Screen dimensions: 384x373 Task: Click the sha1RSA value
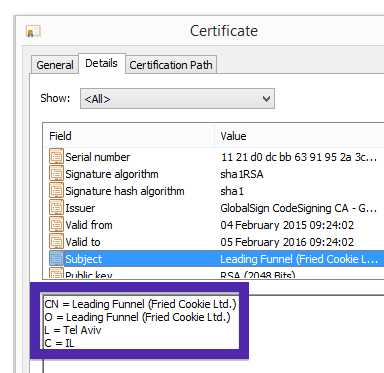242,174
